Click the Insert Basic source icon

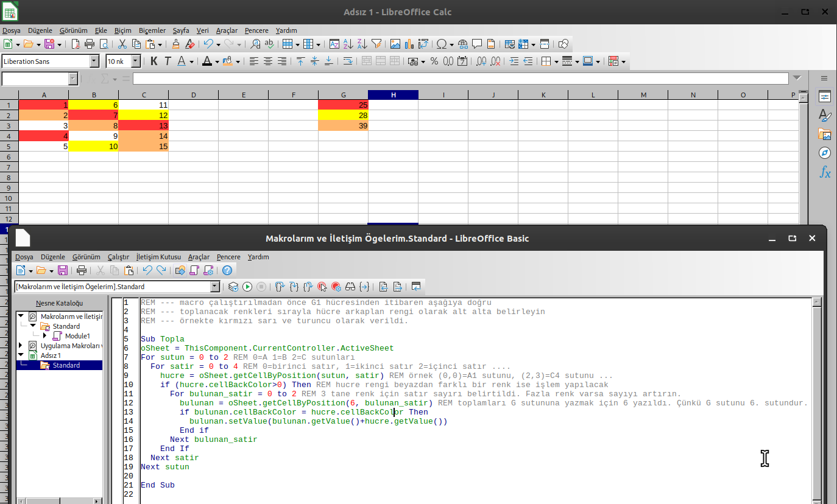point(383,287)
